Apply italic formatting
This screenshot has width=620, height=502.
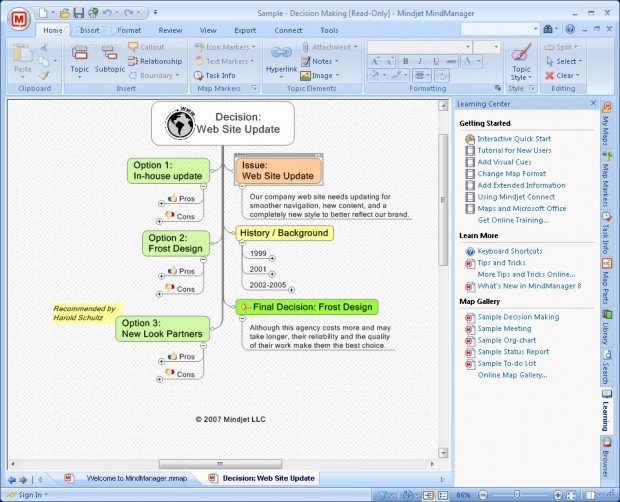click(420, 61)
